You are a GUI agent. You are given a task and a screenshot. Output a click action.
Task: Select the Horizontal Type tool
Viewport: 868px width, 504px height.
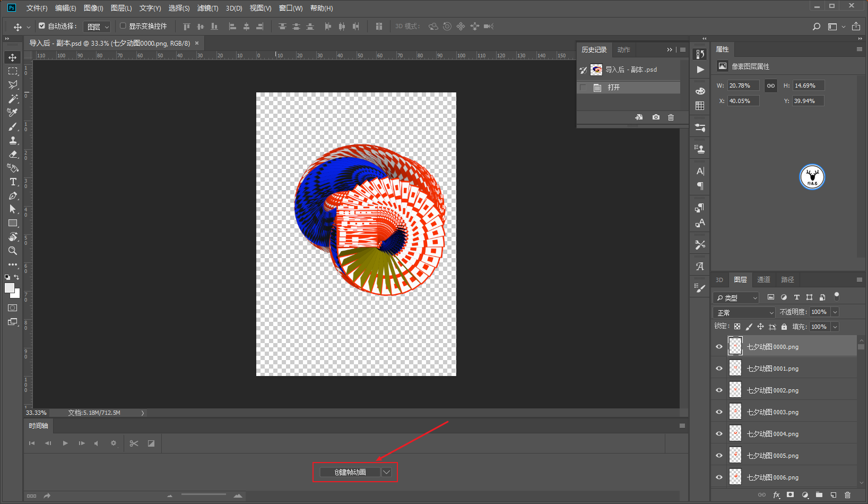(13, 182)
